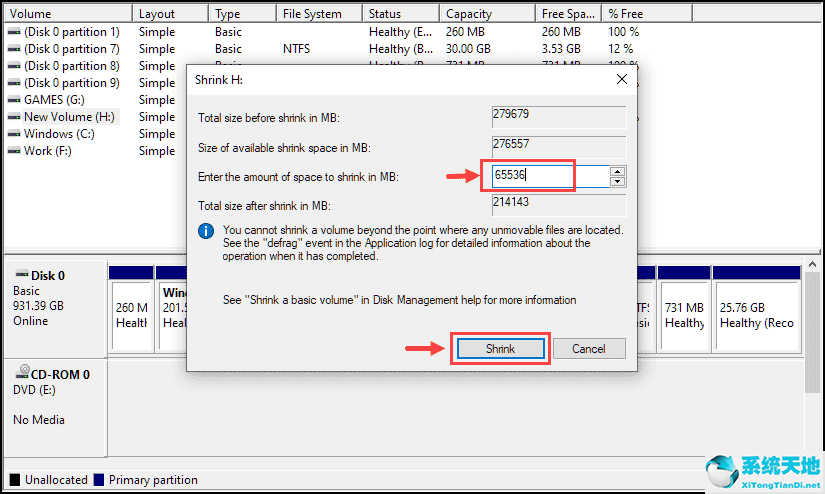Click the shrink amount input field

[x=548, y=176]
